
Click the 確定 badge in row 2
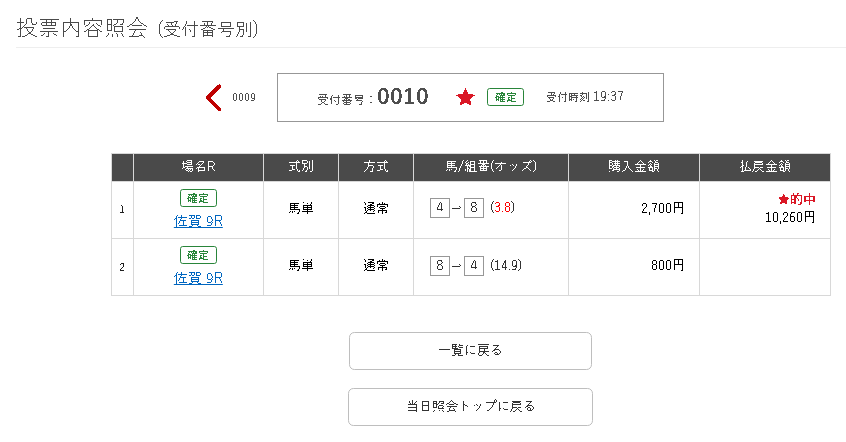click(199, 255)
